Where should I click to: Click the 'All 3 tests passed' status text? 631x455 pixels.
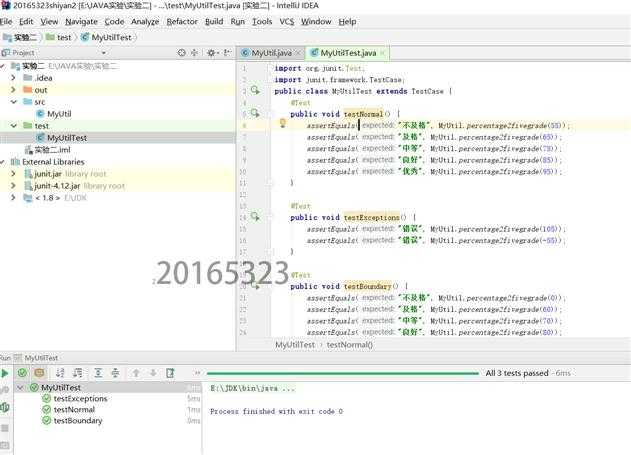(x=517, y=373)
